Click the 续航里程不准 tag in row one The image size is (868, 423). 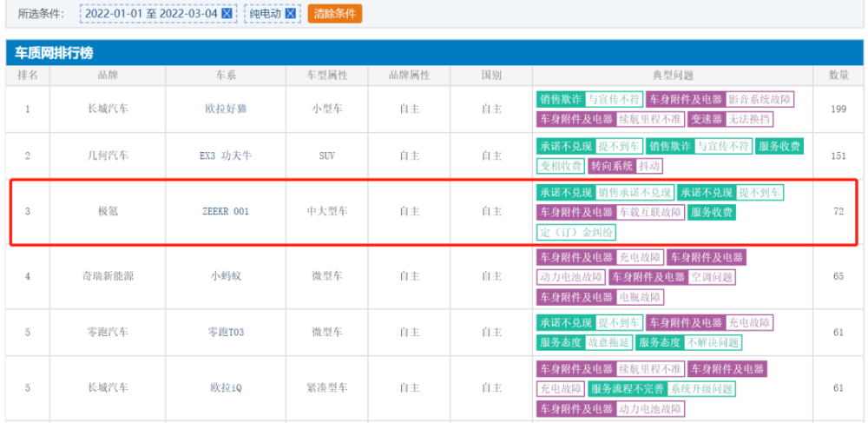650,119
